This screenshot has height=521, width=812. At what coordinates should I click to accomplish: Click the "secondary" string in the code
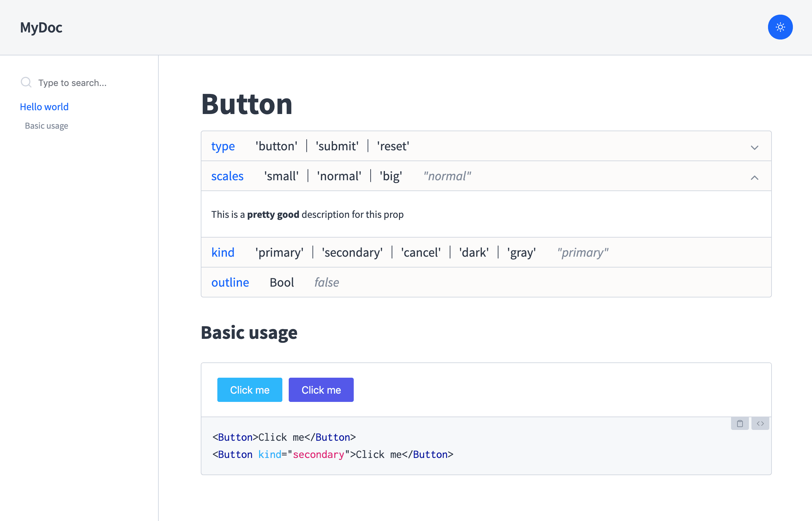click(x=318, y=454)
